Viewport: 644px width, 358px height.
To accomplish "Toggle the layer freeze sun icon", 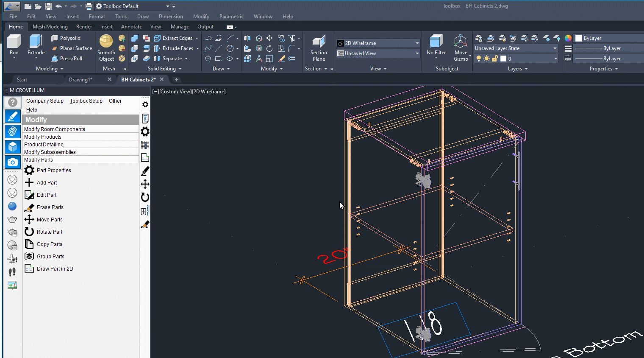I will tap(486, 59).
